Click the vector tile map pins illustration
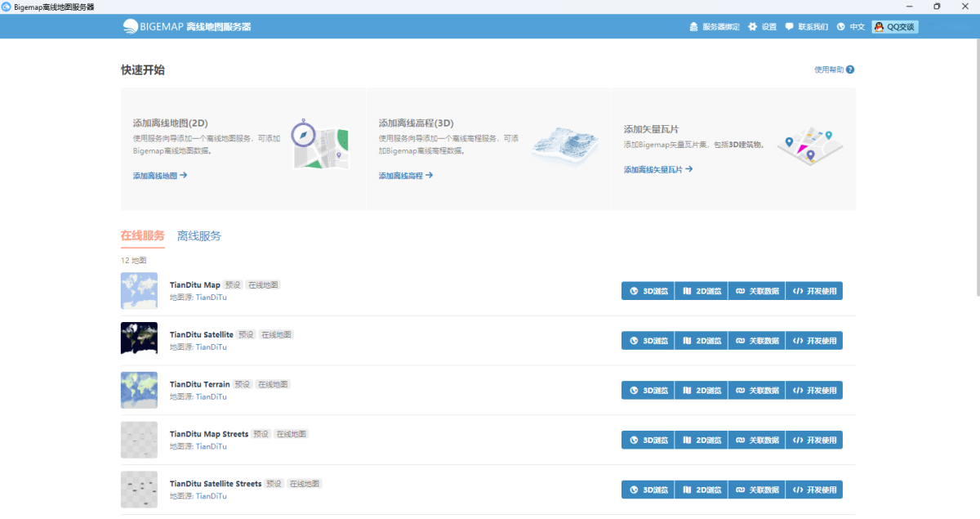 point(808,145)
